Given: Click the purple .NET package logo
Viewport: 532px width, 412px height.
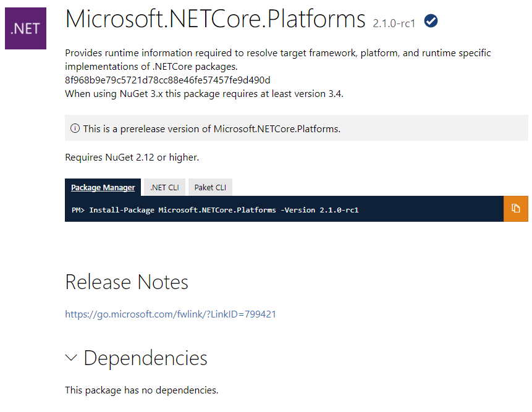Looking at the screenshot, I should [25, 28].
